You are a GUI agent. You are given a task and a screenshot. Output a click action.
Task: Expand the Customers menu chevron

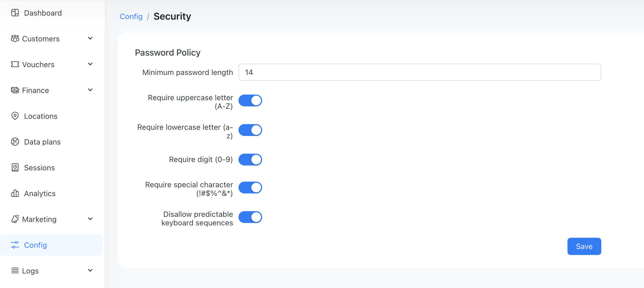[x=90, y=38]
